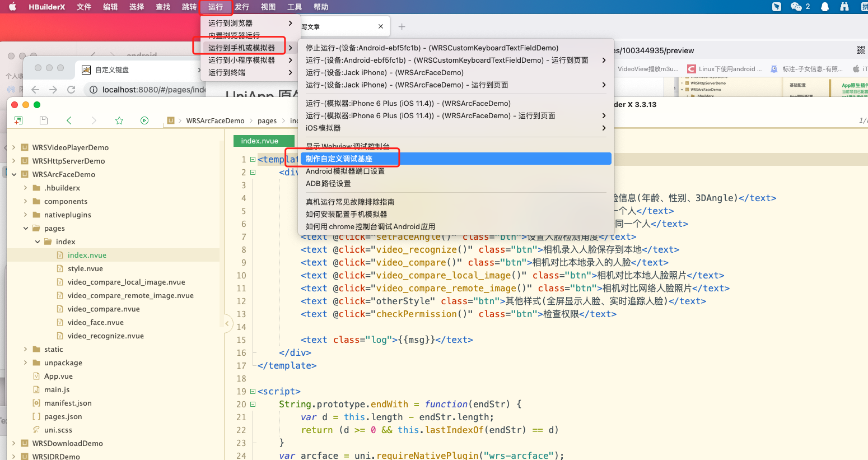Image resolution: width=868 pixels, height=460 pixels.
Task: Select ADB路径设置 menu entry
Action: pyautogui.click(x=456, y=183)
